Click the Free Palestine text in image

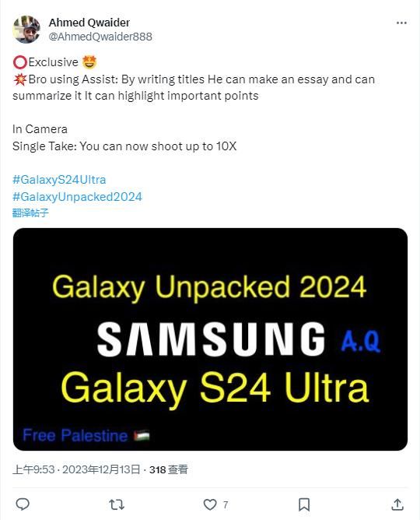click(x=75, y=435)
